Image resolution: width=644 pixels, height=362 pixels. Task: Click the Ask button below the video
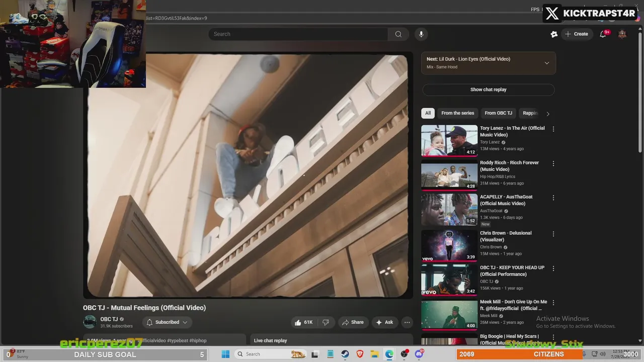[x=384, y=322]
